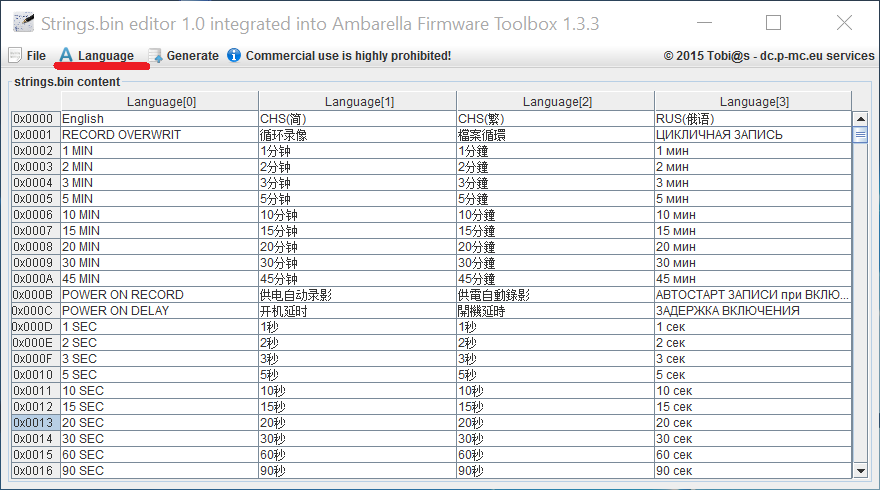Click the File page icon in toolbar

[15, 56]
